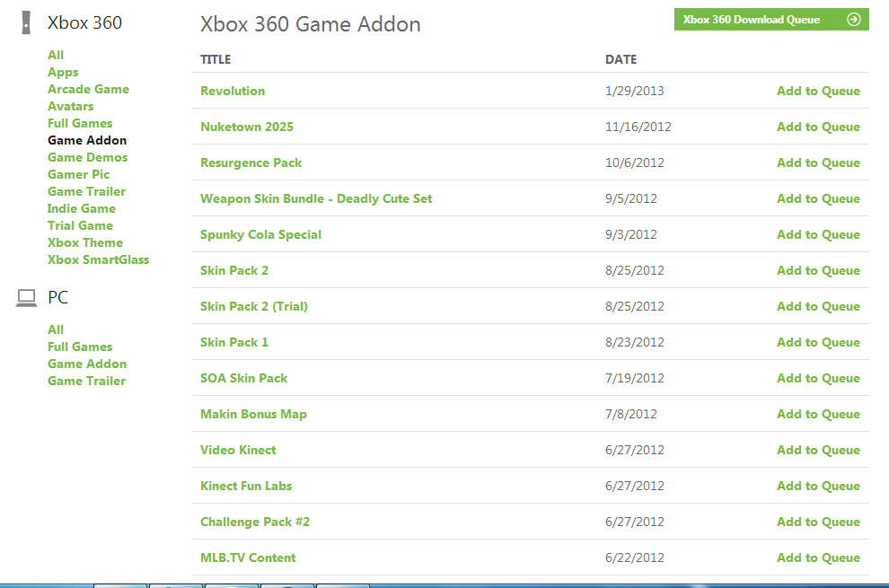Add SOA Skin Pack to the queue
The height and width of the screenshot is (588, 889).
[818, 378]
